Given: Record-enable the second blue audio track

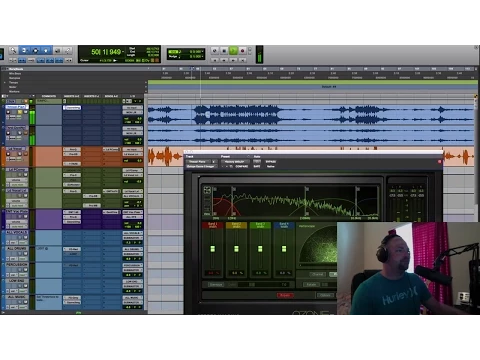Looking at the screenshot, I should click(8, 133).
